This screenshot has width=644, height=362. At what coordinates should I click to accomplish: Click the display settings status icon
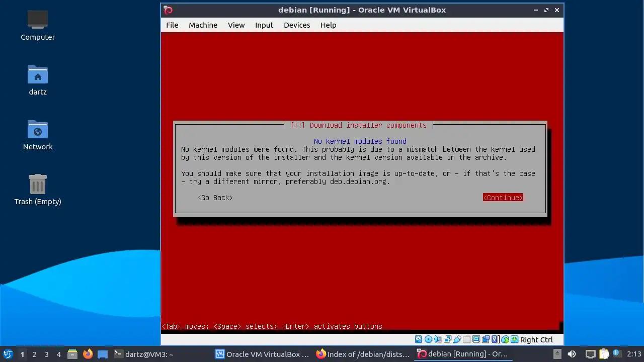coord(476,339)
